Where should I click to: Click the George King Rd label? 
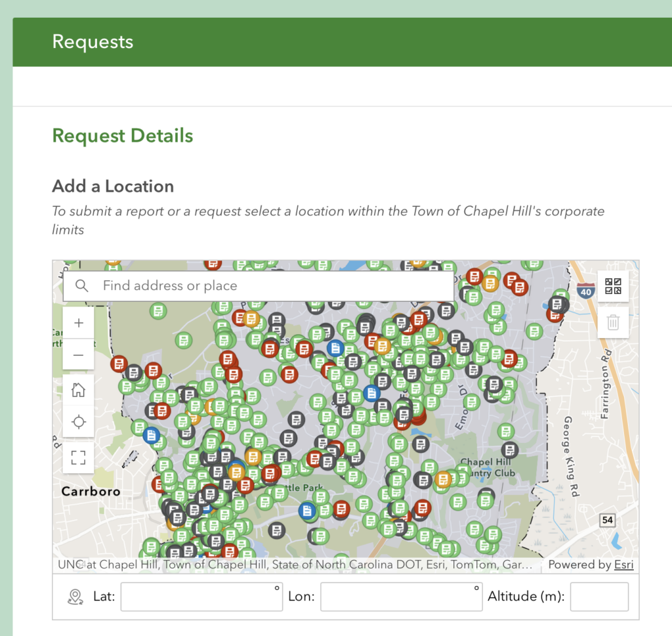click(572, 456)
